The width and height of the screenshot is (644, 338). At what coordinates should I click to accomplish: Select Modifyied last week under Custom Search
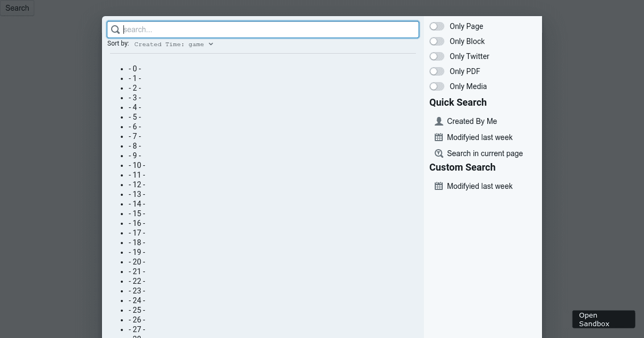[479, 186]
